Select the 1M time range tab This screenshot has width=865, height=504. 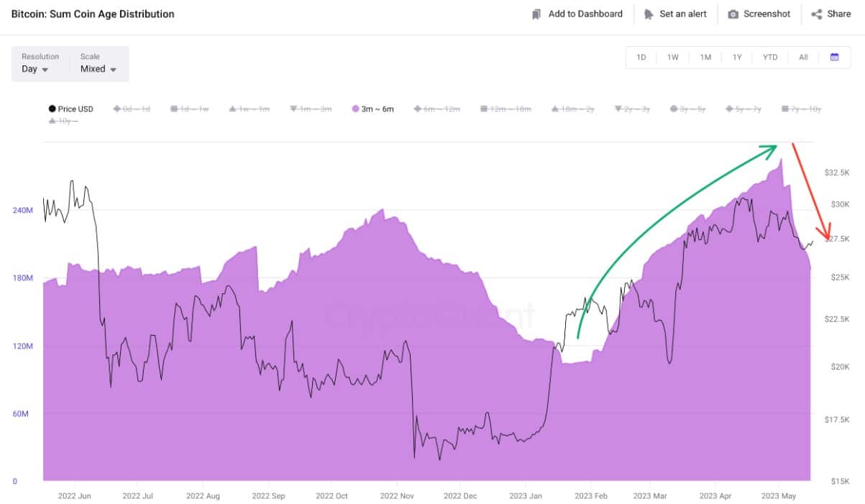705,58
